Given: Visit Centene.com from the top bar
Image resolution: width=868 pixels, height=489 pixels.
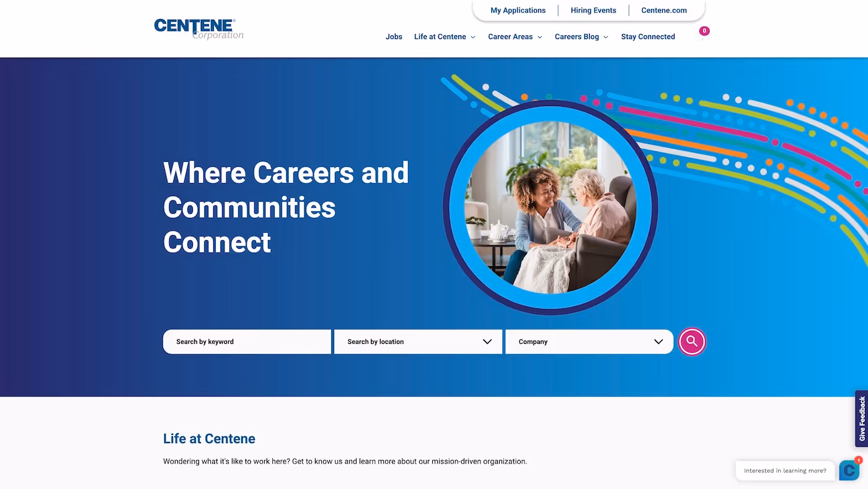Looking at the screenshot, I should click(x=663, y=10).
